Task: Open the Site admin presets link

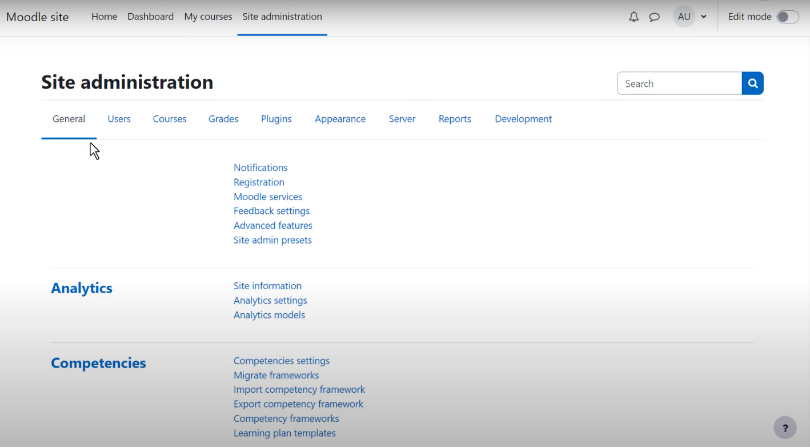Action: 272,240
